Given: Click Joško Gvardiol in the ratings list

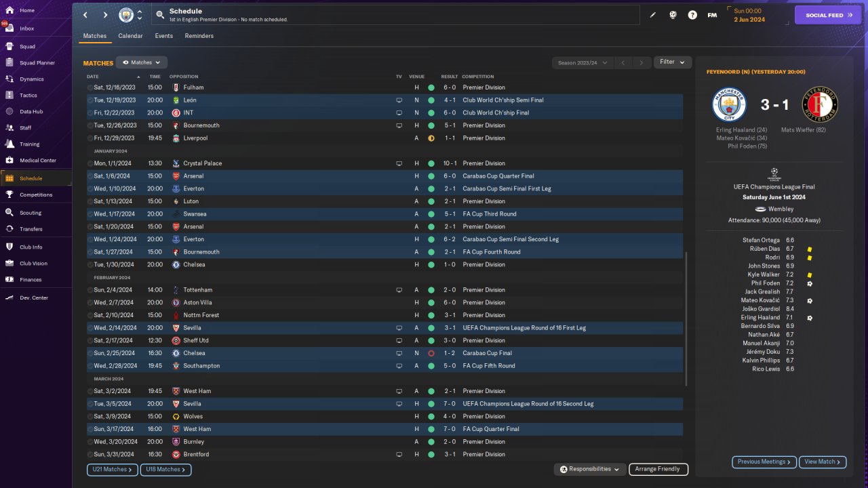Looking at the screenshot, I should 761,308.
